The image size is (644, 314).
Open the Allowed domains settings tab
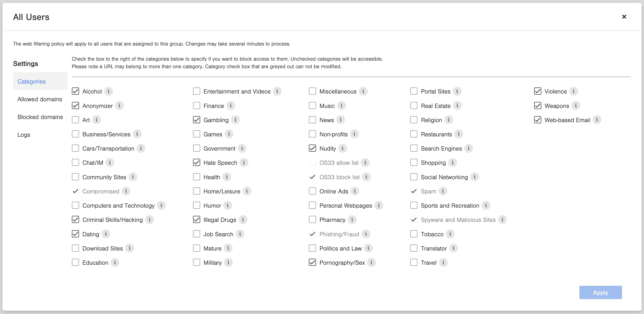40,99
